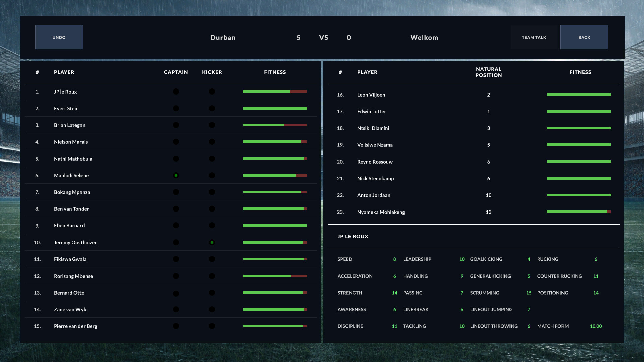Screen dimensions: 644x362
Task: Select player Bernard Otto
Action: pos(69,293)
